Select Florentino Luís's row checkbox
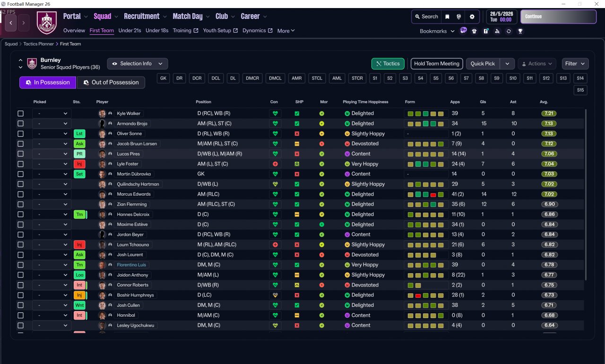Screen dimensions: 605x364 [x=20, y=265]
